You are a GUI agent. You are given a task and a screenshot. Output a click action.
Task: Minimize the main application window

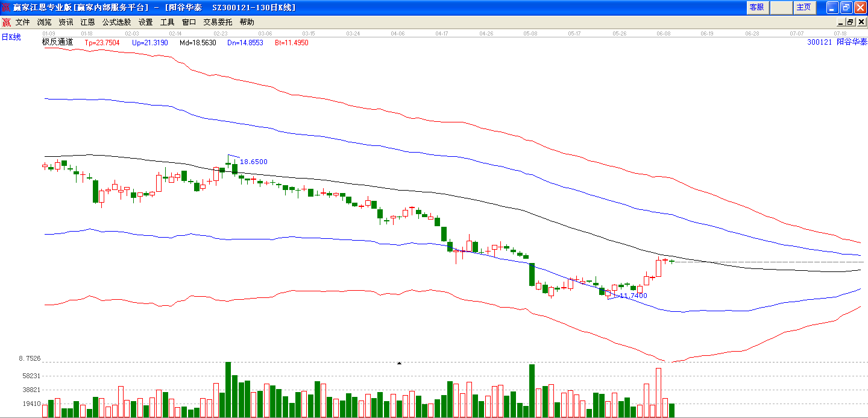click(832, 7)
